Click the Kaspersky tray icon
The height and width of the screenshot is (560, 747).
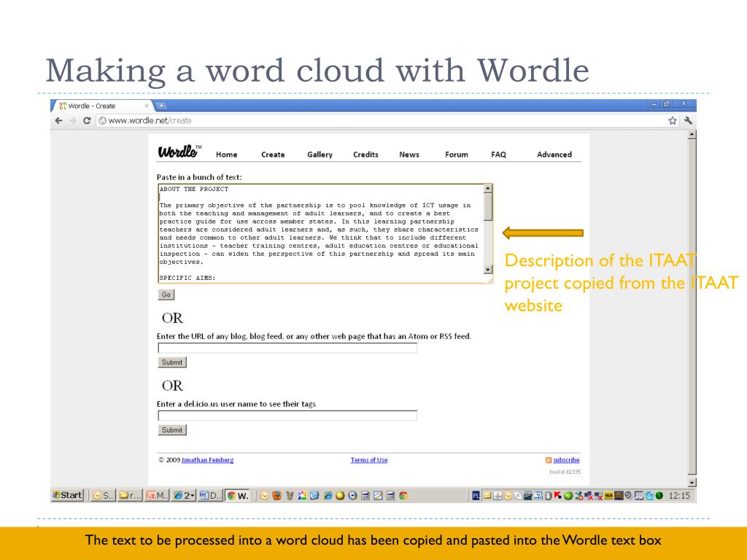tap(557, 496)
